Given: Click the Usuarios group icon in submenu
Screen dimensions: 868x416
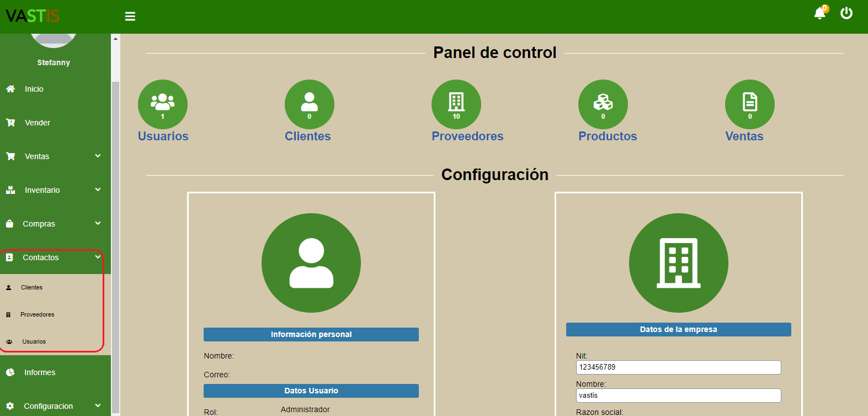Looking at the screenshot, I should (x=9, y=341).
